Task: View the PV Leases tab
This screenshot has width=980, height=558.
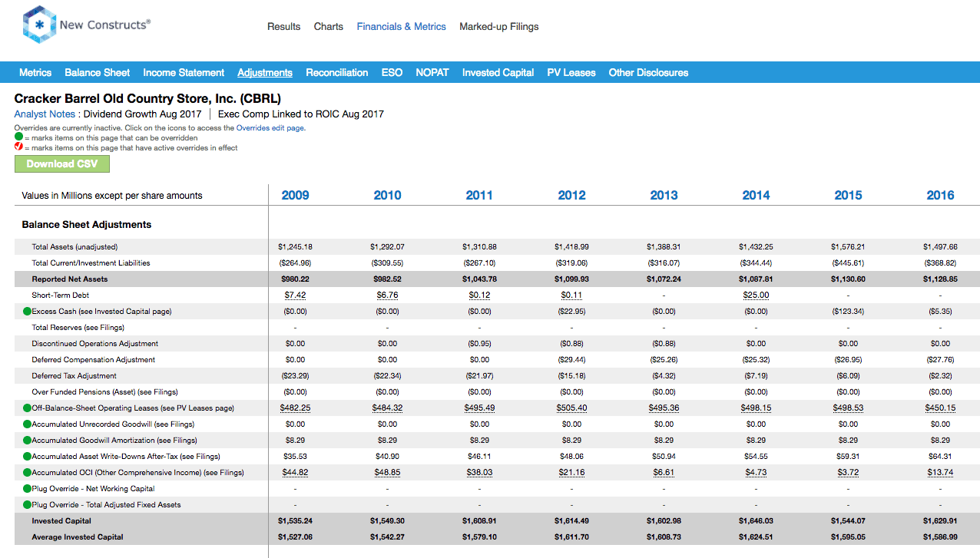Action: coord(571,73)
